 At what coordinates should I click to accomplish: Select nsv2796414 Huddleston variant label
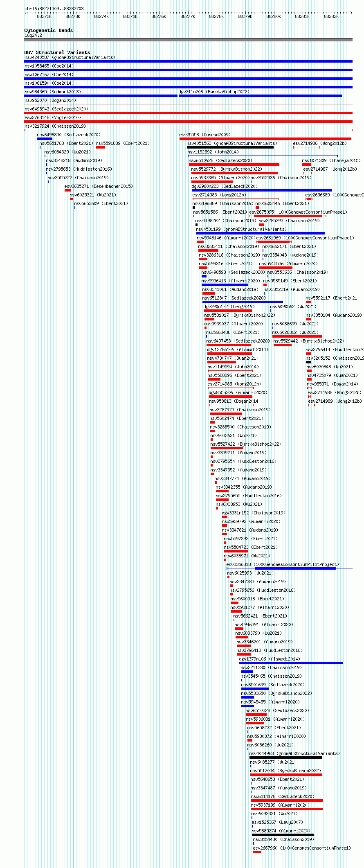pos(335,349)
